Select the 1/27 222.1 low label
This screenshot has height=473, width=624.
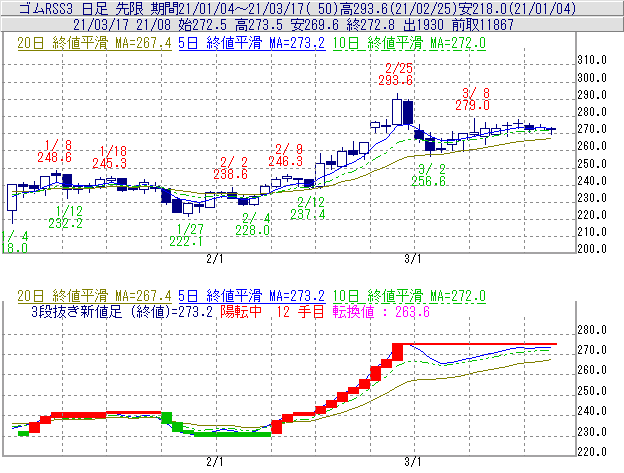pos(186,235)
